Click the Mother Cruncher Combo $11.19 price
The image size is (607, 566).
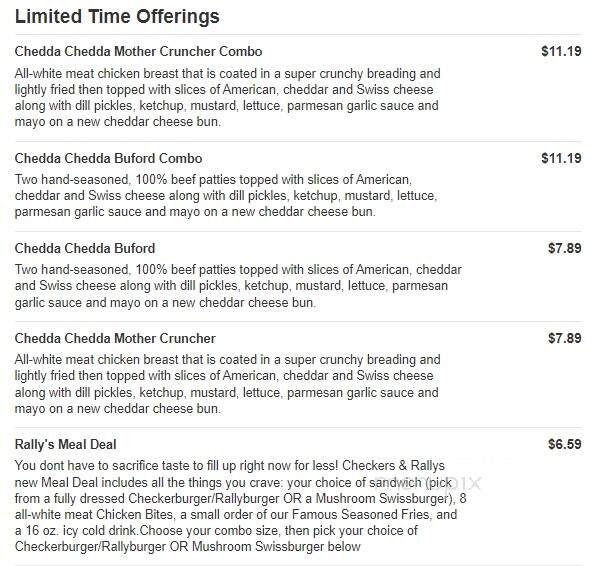pyautogui.click(x=561, y=51)
